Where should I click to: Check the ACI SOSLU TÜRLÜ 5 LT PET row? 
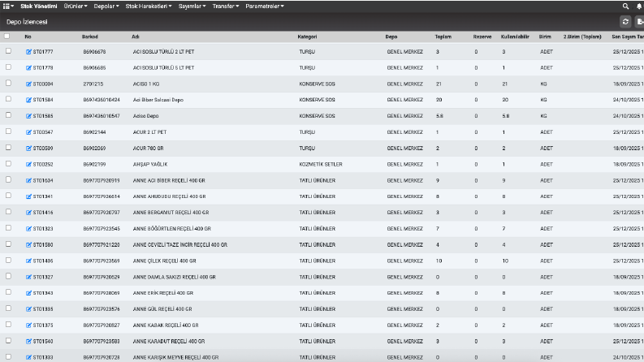tap(8, 67)
